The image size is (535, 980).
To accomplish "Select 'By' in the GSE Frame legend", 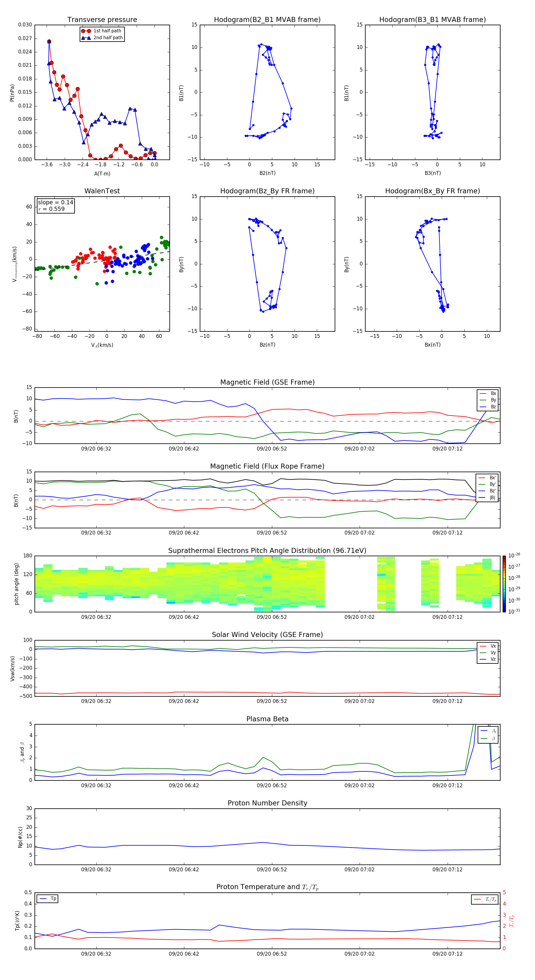I will point(488,400).
